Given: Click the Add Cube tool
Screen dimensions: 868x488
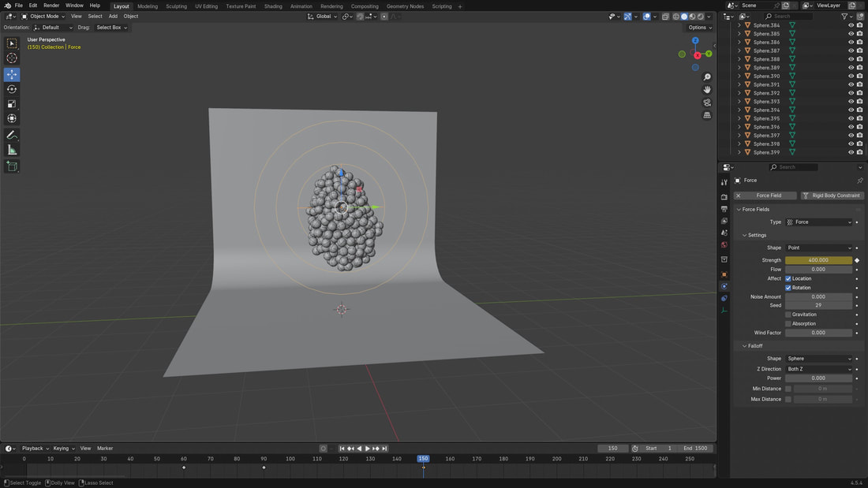Looking at the screenshot, I should click(12, 166).
